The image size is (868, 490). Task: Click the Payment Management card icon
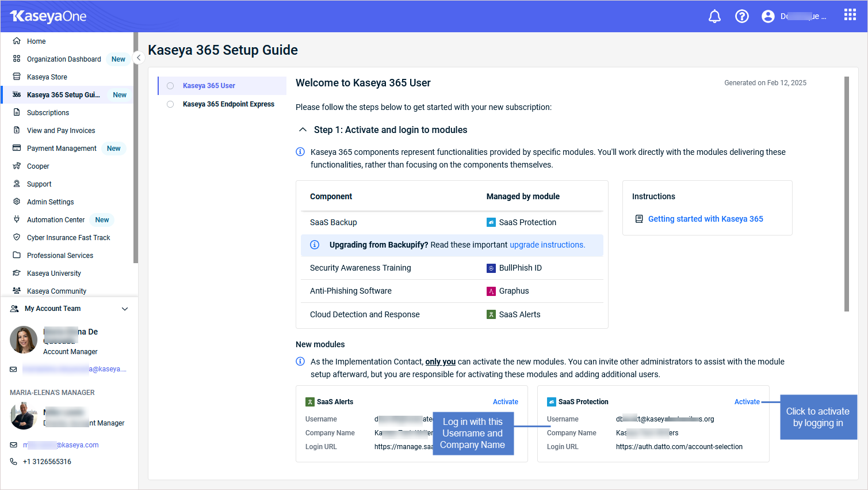(x=17, y=148)
